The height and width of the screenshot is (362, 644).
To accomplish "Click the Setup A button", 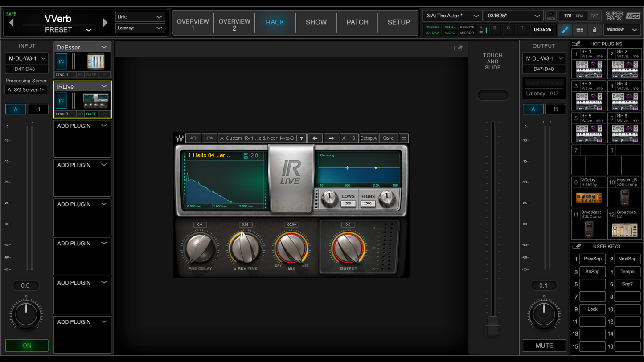I will point(369,138).
